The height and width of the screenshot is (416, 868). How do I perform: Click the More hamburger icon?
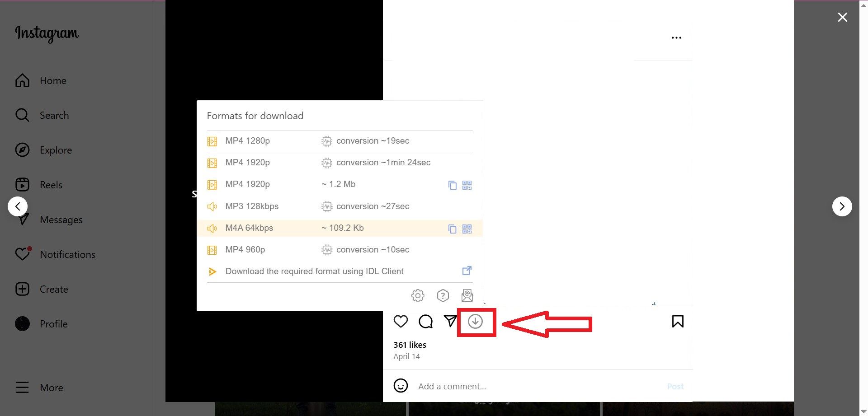click(22, 388)
